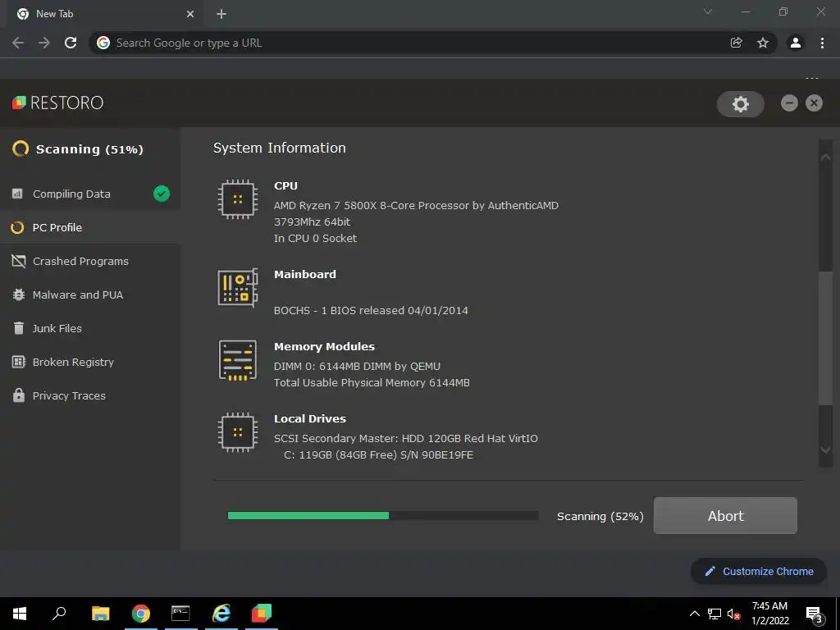Select Crashed Programs in sidebar
Viewport: 840px width, 630px height.
point(90,261)
